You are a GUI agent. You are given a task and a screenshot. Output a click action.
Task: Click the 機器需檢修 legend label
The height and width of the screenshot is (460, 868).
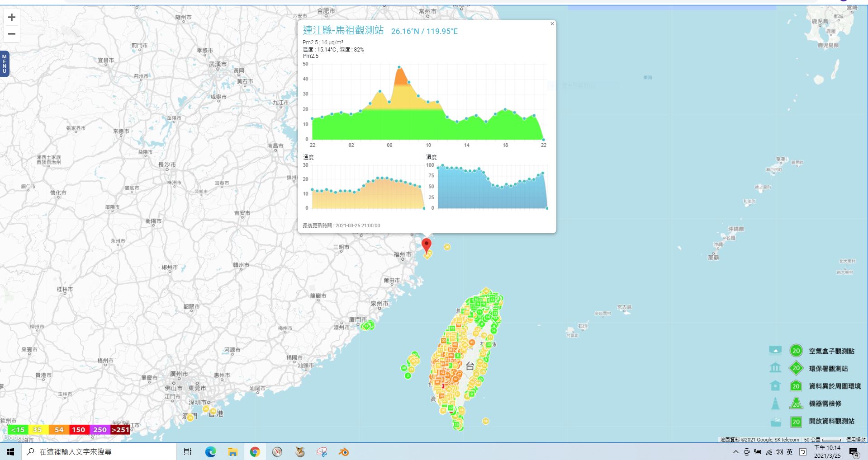(825, 404)
